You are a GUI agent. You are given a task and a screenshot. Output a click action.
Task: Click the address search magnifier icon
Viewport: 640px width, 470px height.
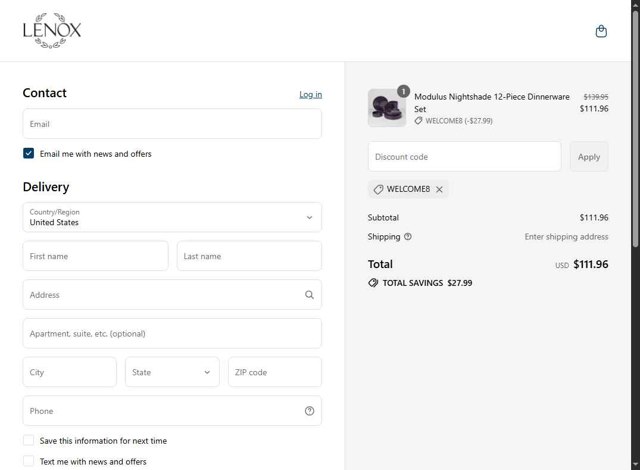[309, 295]
